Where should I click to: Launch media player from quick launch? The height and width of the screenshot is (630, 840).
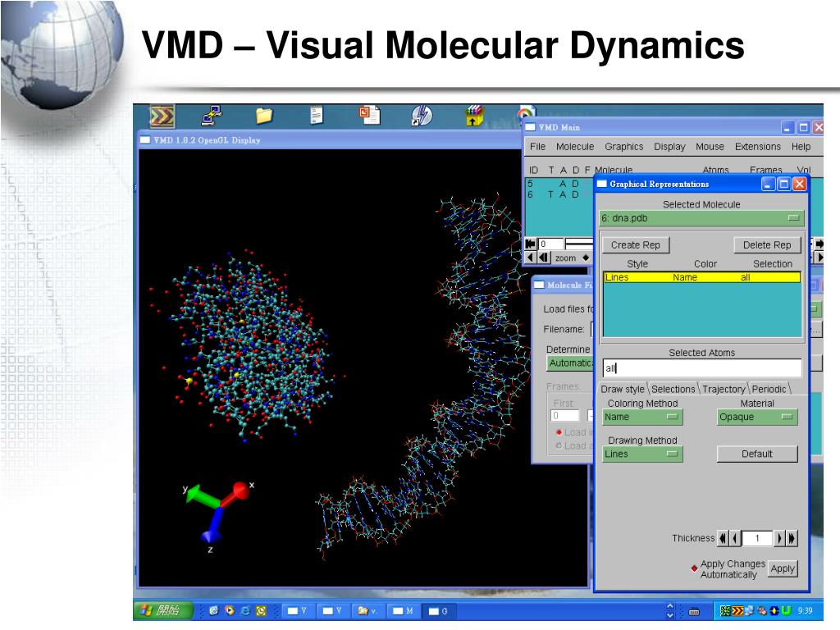230,610
